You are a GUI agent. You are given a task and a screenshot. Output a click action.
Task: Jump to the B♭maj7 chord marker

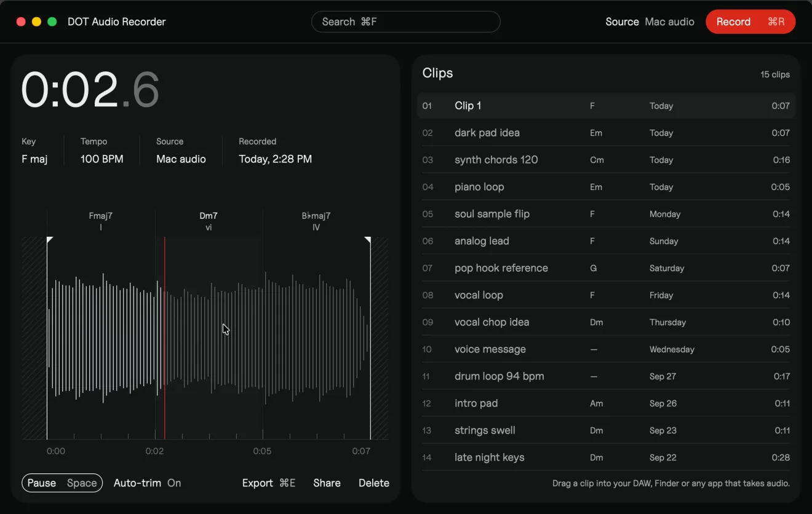coord(316,221)
